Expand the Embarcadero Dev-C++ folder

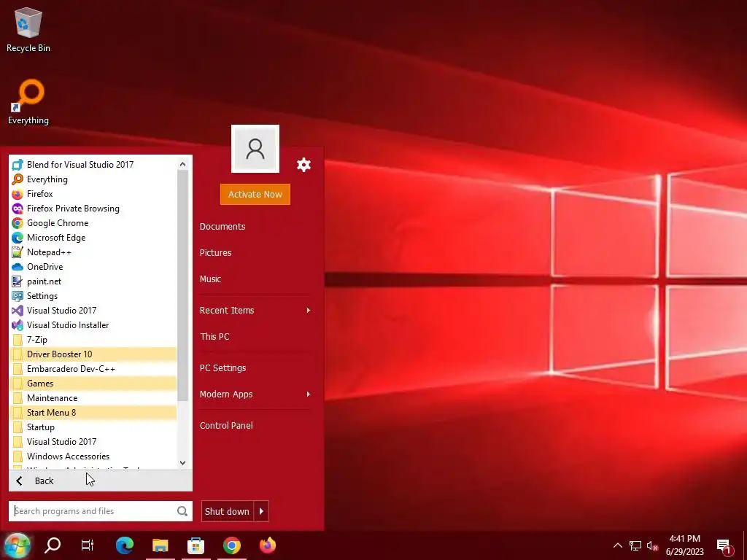tap(93, 369)
